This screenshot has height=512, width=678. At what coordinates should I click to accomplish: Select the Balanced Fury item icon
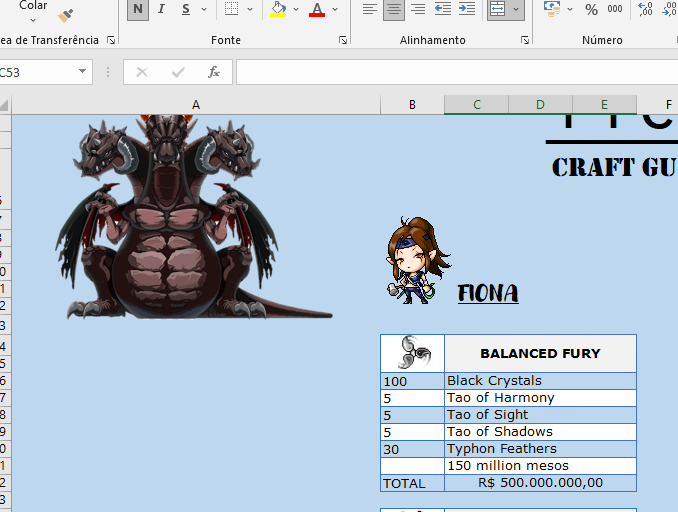[414, 352]
